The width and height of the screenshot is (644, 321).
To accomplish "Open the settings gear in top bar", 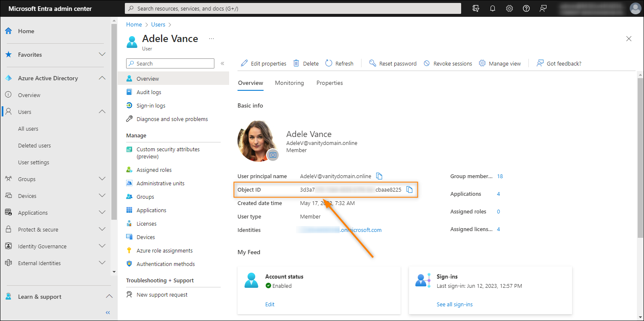I will coord(509,8).
